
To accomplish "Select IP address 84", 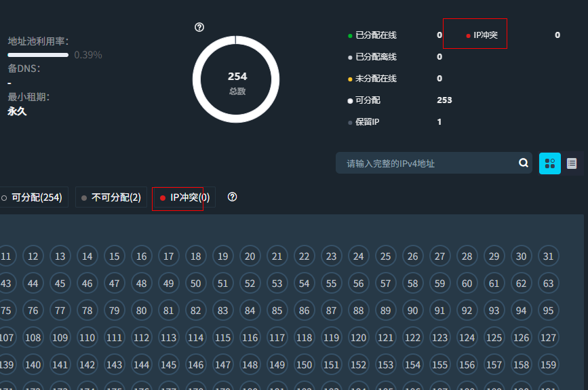I will [x=250, y=311].
